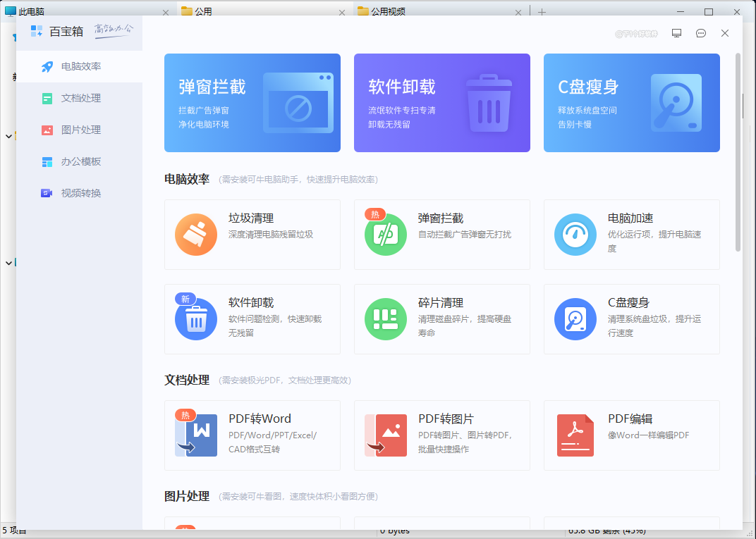Screen dimensions: 756x539
Task: Expand the first tree item in navigation pane
Action: tap(7, 135)
